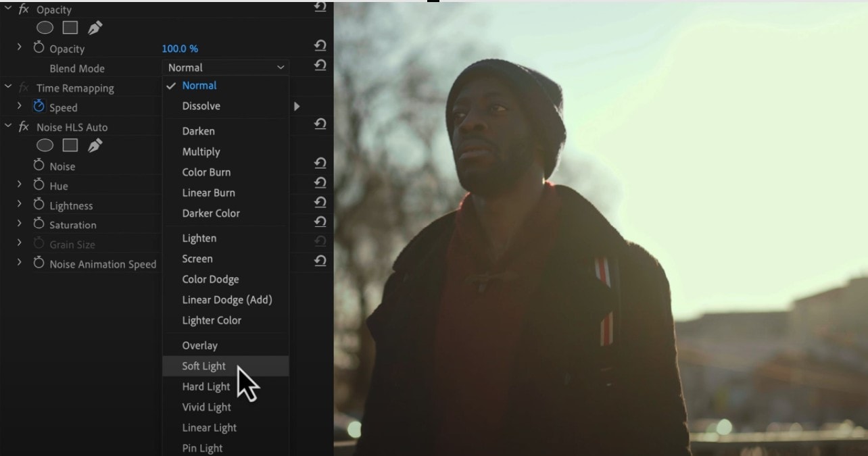The height and width of the screenshot is (456, 868).
Task: Expand the Saturation property row
Action: coord(20,224)
